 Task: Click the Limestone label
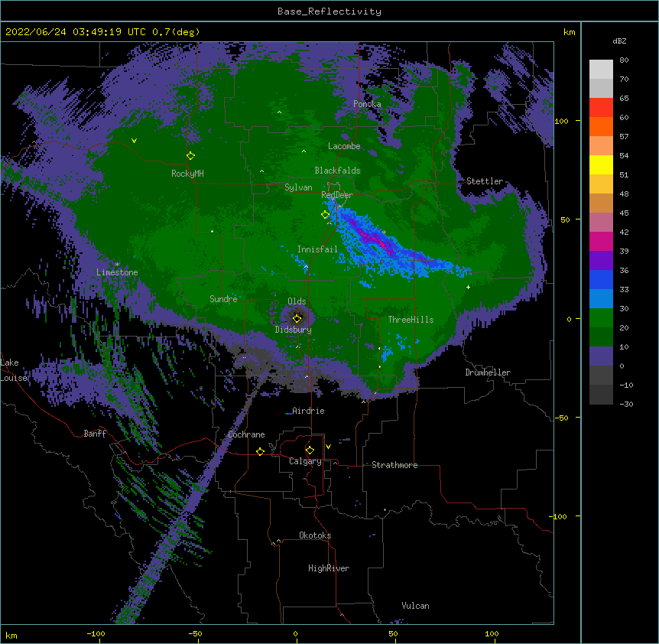tap(117, 272)
